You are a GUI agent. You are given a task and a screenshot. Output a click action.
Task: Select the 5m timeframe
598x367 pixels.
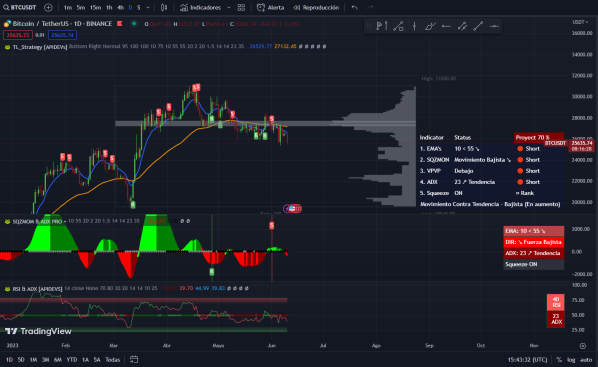(80, 7)
